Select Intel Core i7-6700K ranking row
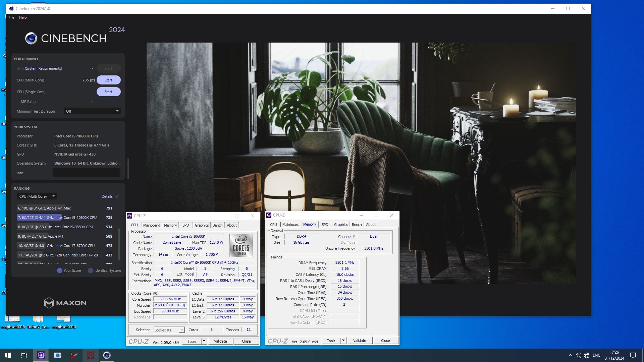The image size is (644, 362). (65, 246)
